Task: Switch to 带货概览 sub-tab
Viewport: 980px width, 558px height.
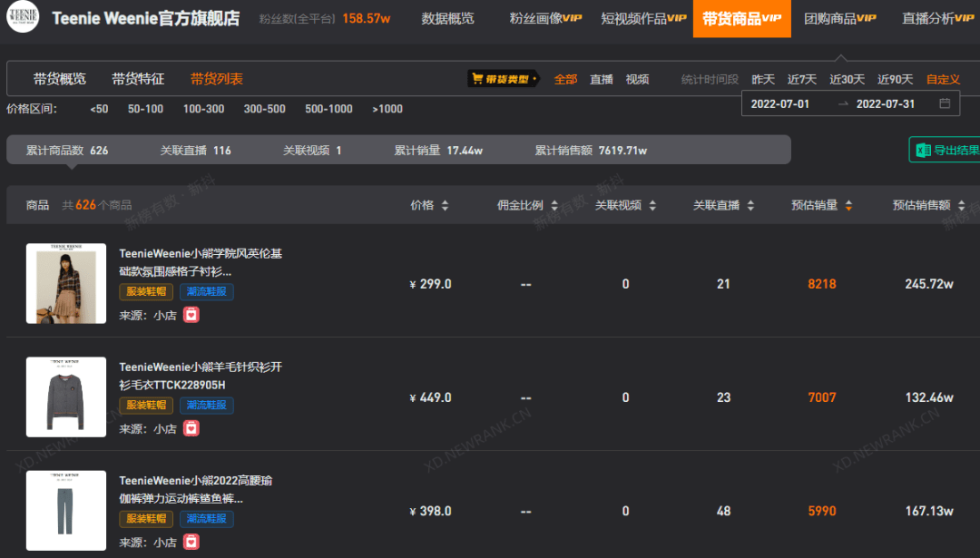Action: click(x=59, y=79)
